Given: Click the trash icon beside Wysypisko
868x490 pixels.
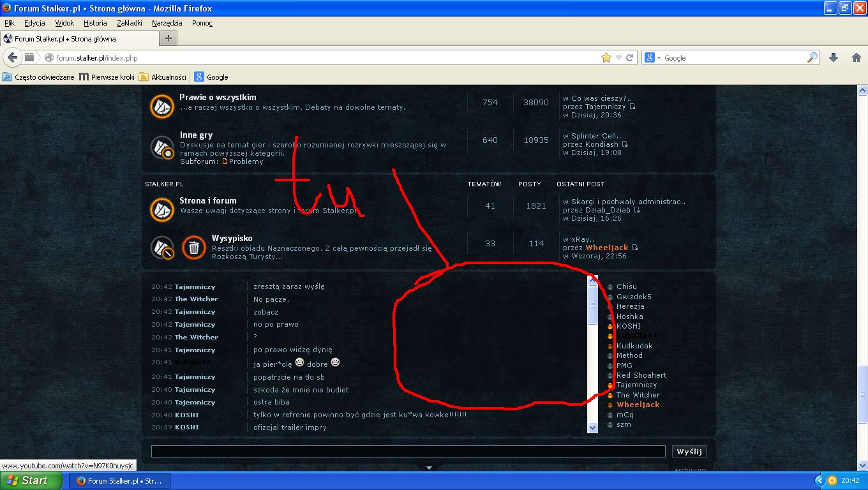Looking at the screenshot, I should pos(194,248).
